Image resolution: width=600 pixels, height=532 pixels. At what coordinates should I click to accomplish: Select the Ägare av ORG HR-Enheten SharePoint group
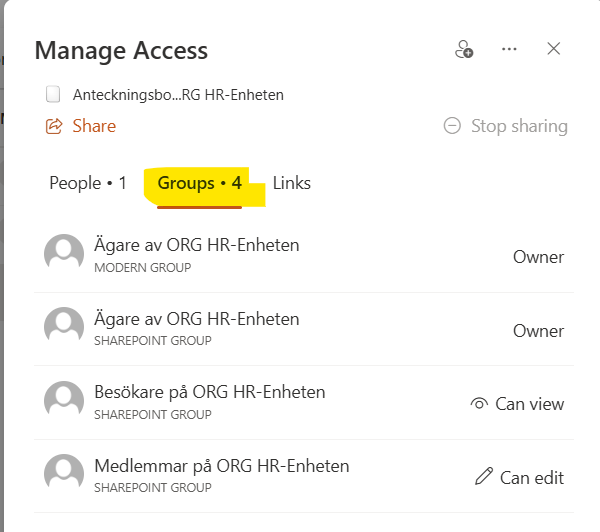click(196, 320)
